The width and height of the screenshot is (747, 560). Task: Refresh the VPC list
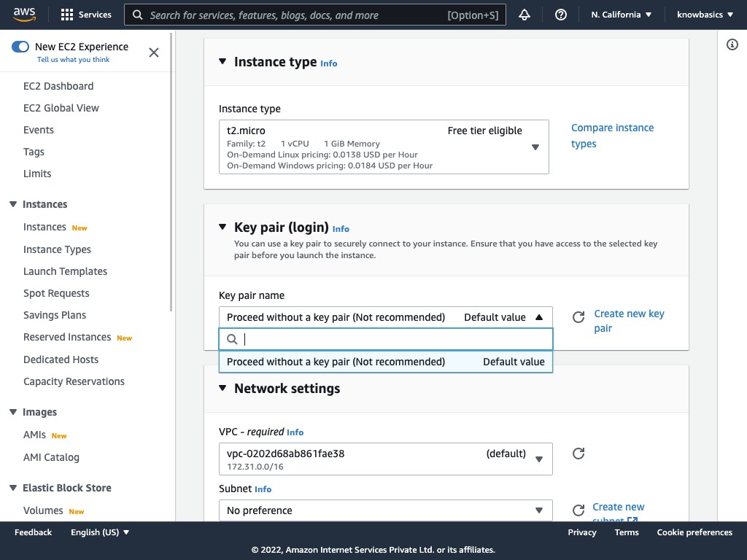578,454
